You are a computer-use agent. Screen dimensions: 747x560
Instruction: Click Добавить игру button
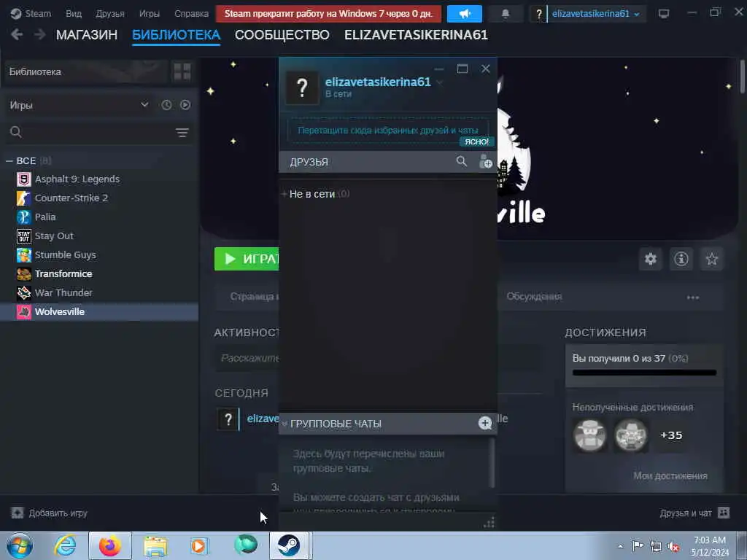pos(49,513)
